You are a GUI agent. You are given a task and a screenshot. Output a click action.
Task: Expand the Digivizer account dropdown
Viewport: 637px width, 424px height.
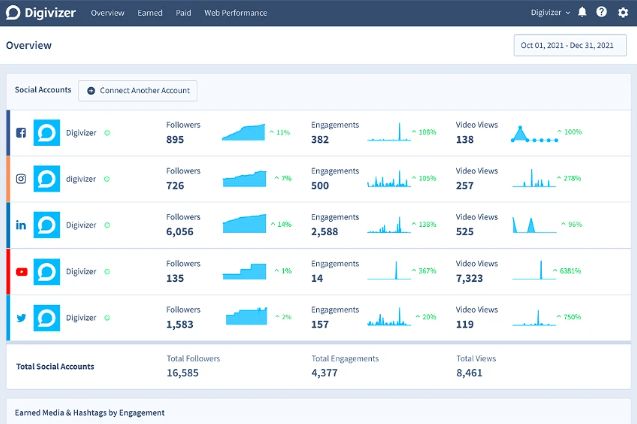pos(550,13)
